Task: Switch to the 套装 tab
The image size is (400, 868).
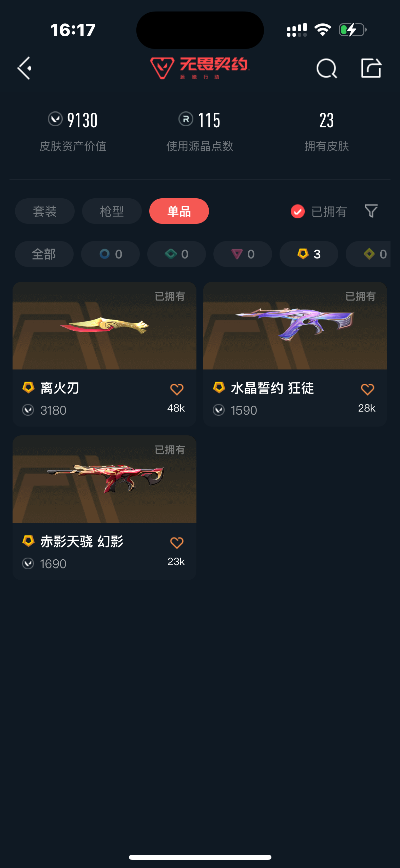Action: pos(45,211)
